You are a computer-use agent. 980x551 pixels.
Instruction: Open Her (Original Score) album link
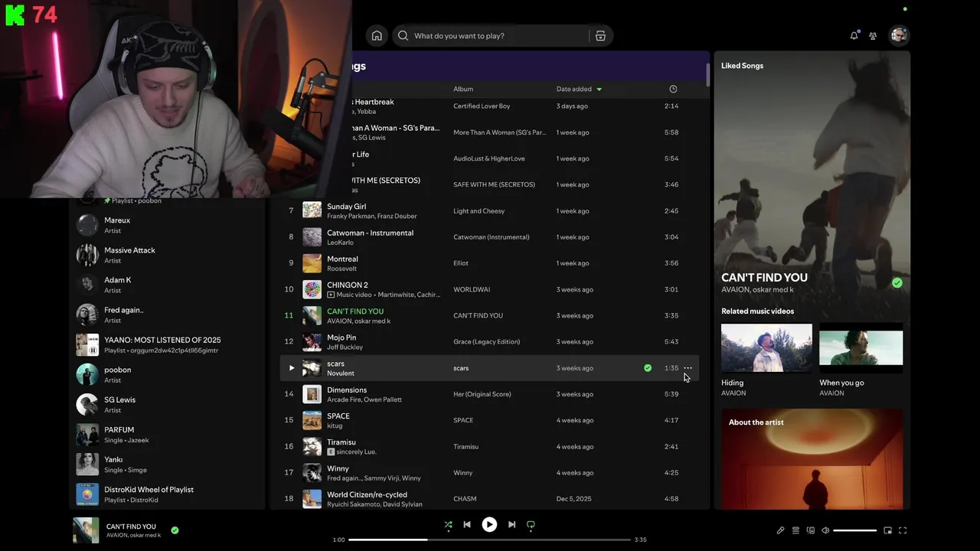click(x=482, y=394)
